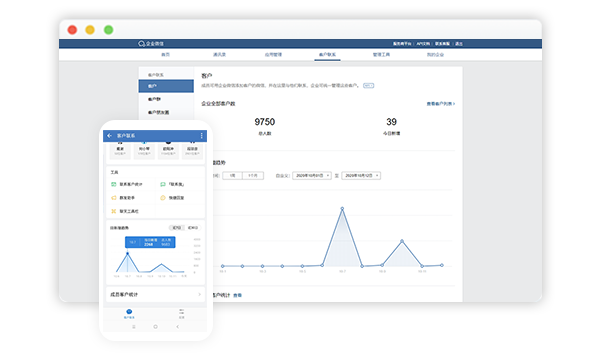
Task: Click the WeChat Work logo in the header
Action: pyautogui.click(x=151, y=44)
